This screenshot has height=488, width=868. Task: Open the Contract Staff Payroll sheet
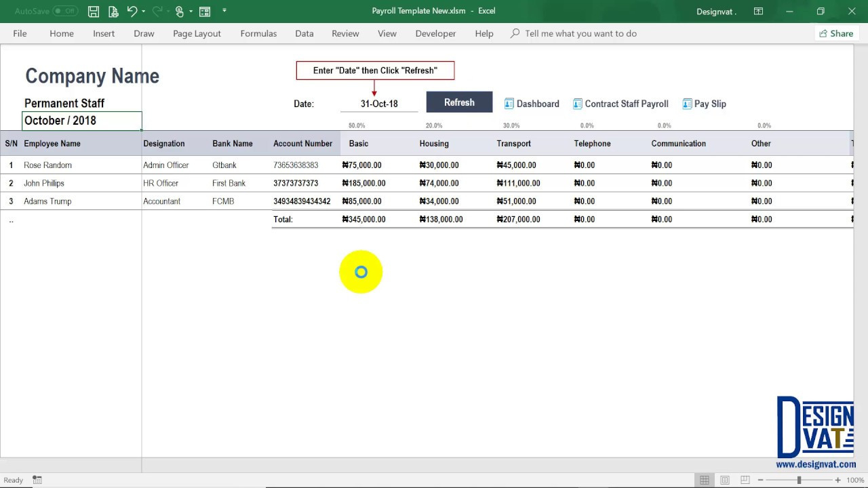(620, 103)
